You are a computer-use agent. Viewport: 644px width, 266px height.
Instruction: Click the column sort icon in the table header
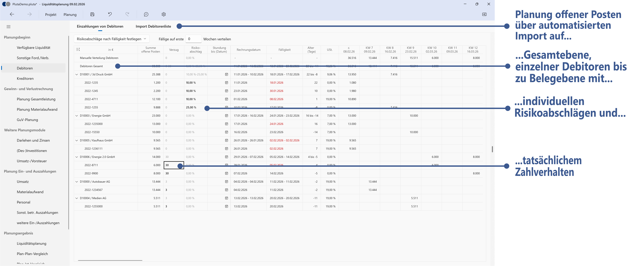coord(78,49)
